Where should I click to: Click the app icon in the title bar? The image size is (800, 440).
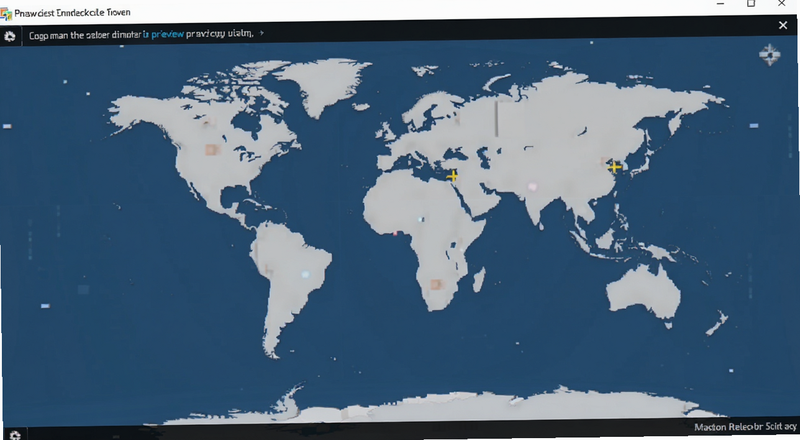point(6,14)
